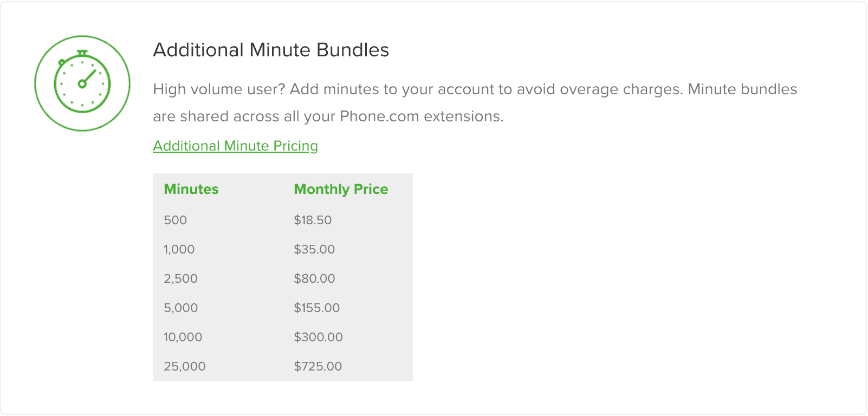Click the 25,000 minutes row
The image size is (868, 416).
184,366
